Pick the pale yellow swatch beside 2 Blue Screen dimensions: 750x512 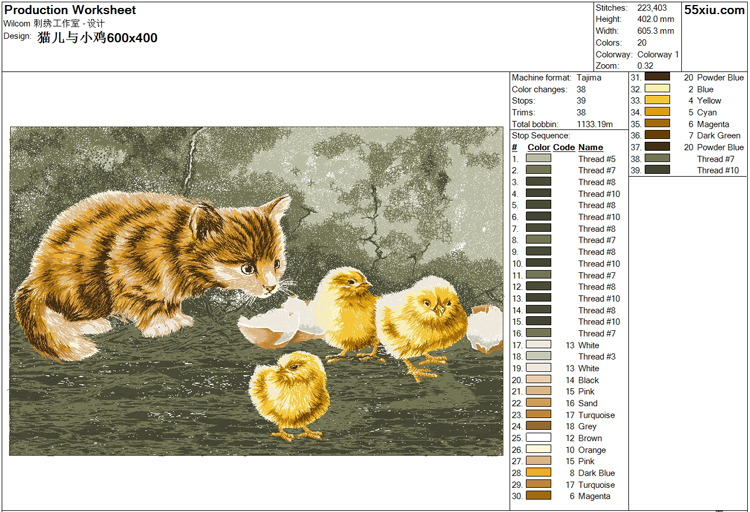tap(657, 89)
